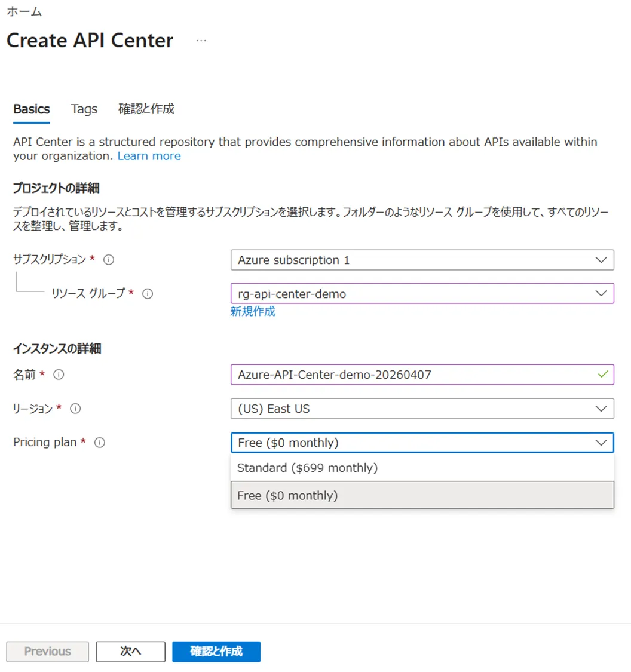The image size is (631, 672).
Task: Select the Basics tab
Action: 32,109
